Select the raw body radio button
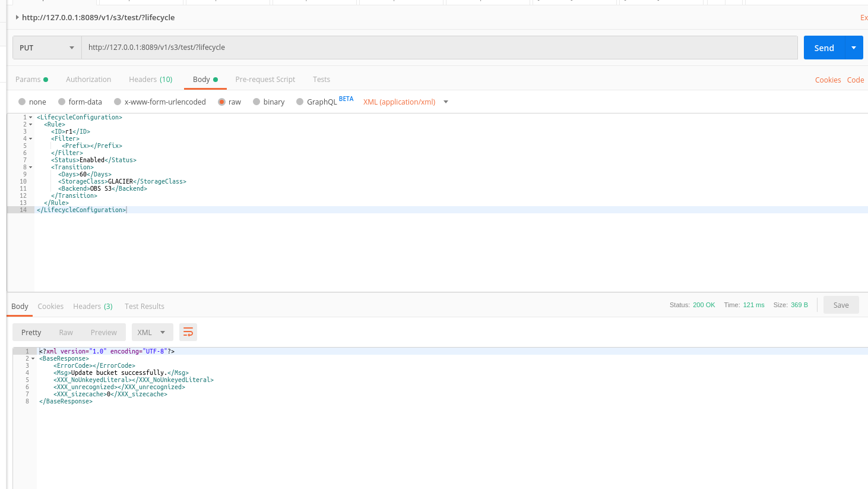Viewport: 868px width, 489px height. (x=221, y=102)
